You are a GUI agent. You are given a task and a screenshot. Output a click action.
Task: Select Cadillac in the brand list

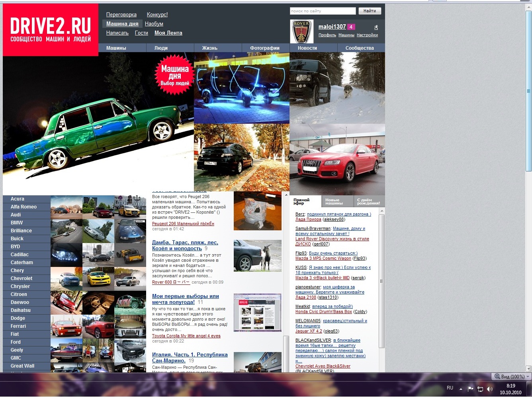click(27, 255)
